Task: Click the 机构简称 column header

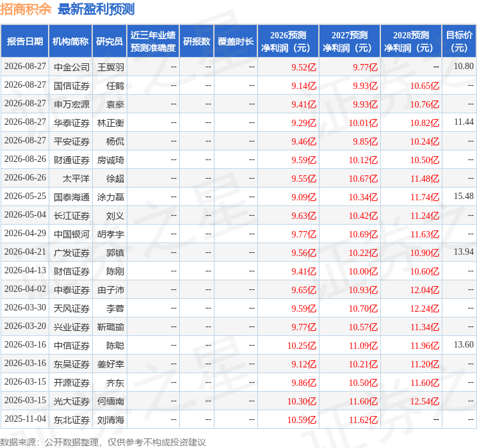Action: 70,42
